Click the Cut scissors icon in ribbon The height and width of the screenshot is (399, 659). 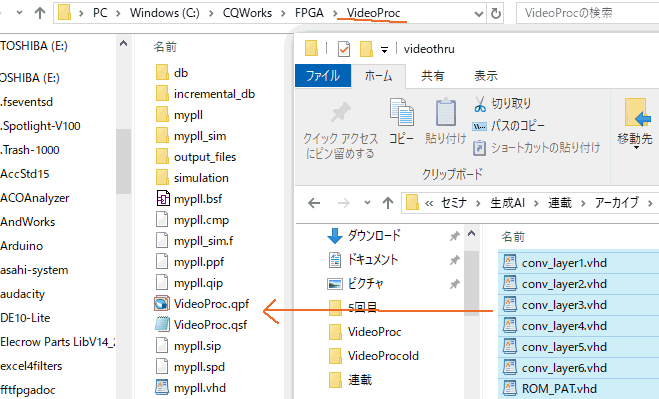pyautogui.click(x=480, y=104)
